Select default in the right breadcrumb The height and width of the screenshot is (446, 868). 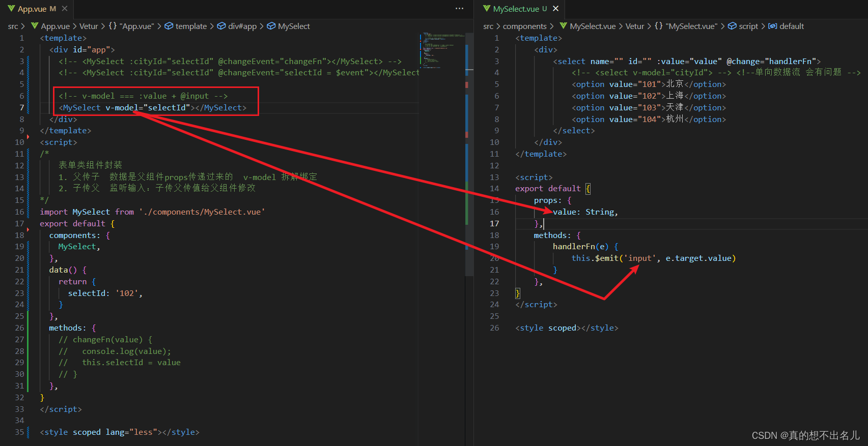click(x=792, y=26)
